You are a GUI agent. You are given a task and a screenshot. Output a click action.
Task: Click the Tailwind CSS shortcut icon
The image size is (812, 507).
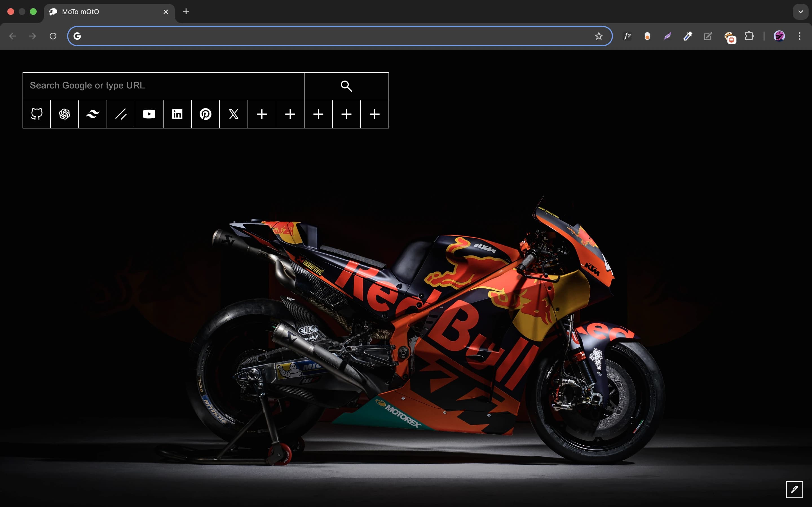pyautogui.click(x=92, y=114)
